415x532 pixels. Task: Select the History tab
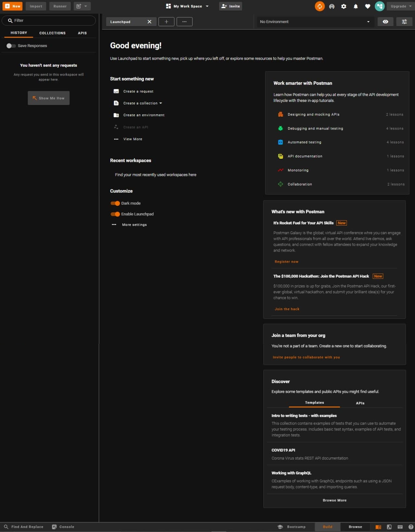[x=19, y=33]
